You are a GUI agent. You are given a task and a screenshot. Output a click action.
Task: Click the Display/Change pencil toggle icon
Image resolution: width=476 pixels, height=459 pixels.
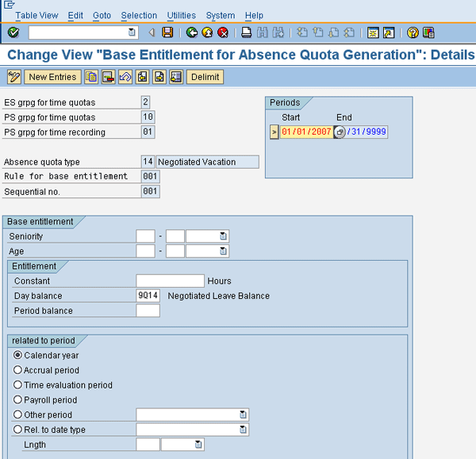click(14, 77)
